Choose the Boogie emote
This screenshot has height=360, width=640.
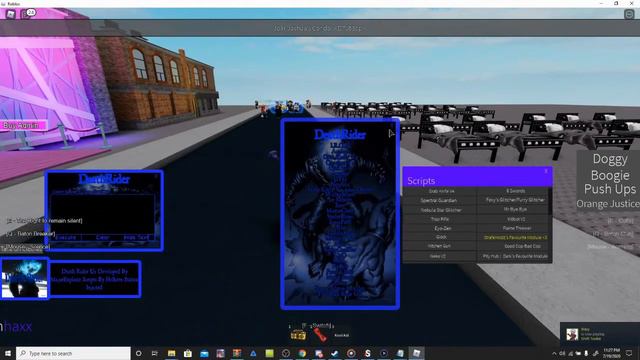[610, 176]
